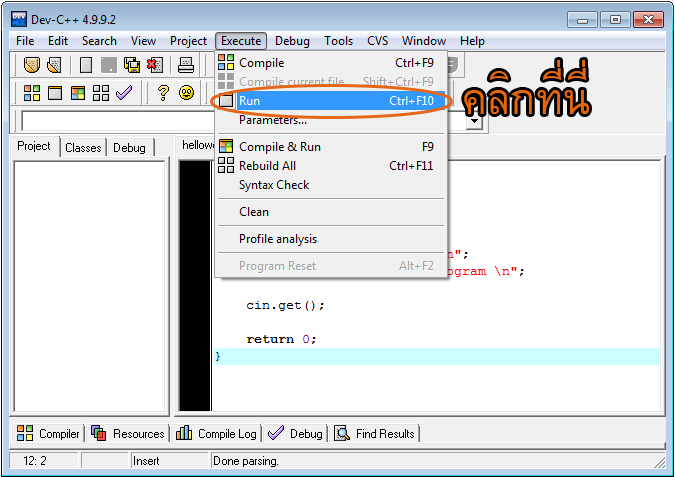Viewport: 675px width, 477px height.
Task: Open the Debug menu in menu bar
Action: point(292,41)
